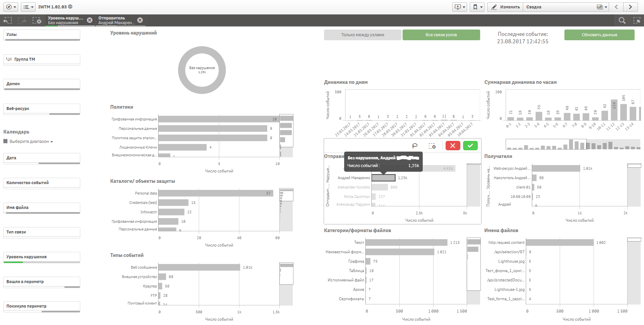Click the hourly dynamics mini-chart range slider
The width and height of the screenshot is (644, 325).
point(546,144)
